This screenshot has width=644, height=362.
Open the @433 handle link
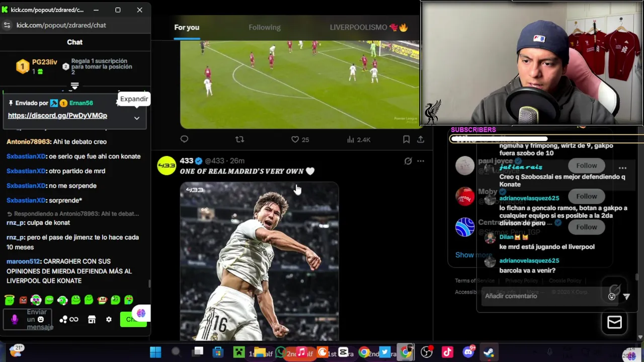pyautogui.click(x=215, y=160)
